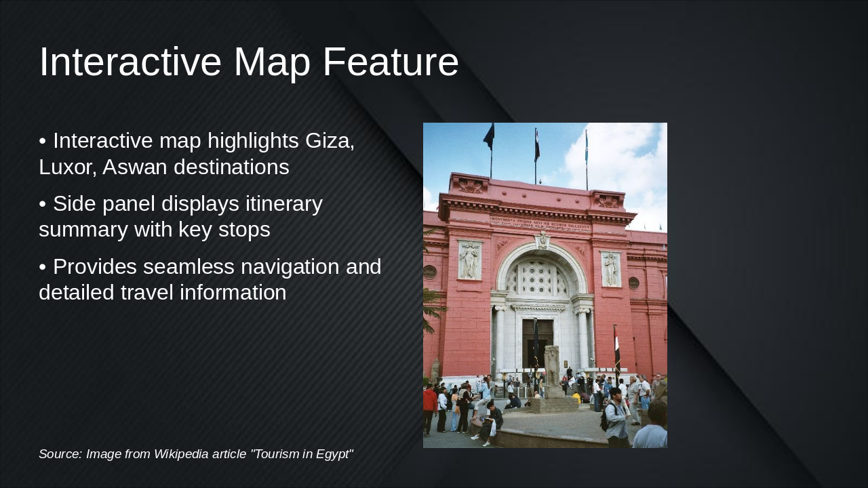Click the left statue relief on the facade
868x488 pixels.
tap(469, 260)
